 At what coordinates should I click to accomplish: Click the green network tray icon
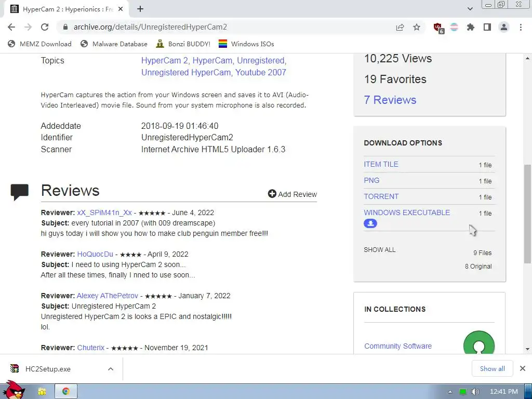pyautogui.click(x=463, y=392)
